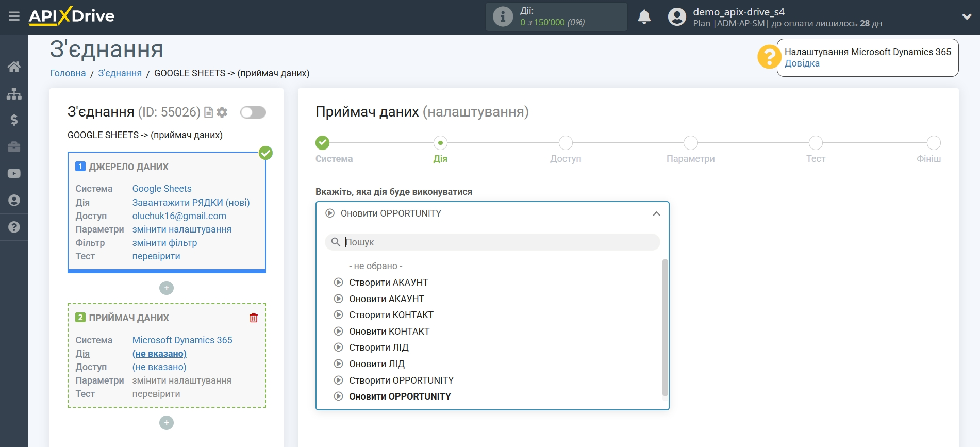Click the demo_apix-drive_s4 account name
The height and width of the screenshot is (447, 980).
(x=739, y=12)
